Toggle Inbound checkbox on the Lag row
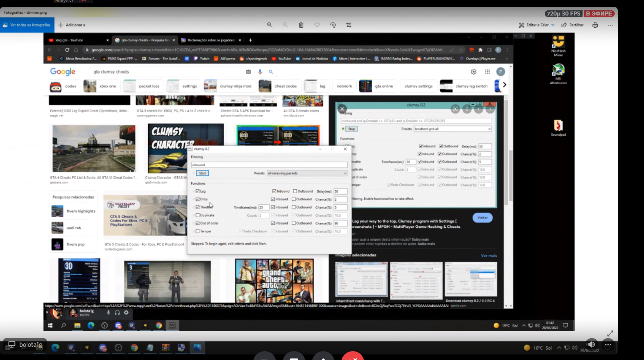Screen dimensions: 644x360 click(274, 191)
